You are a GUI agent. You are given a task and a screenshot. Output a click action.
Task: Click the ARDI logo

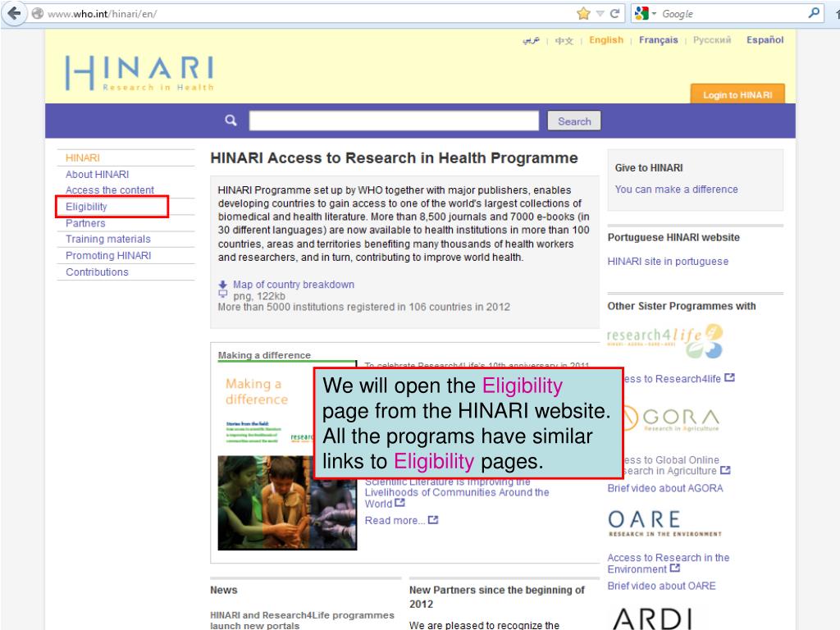652,619
